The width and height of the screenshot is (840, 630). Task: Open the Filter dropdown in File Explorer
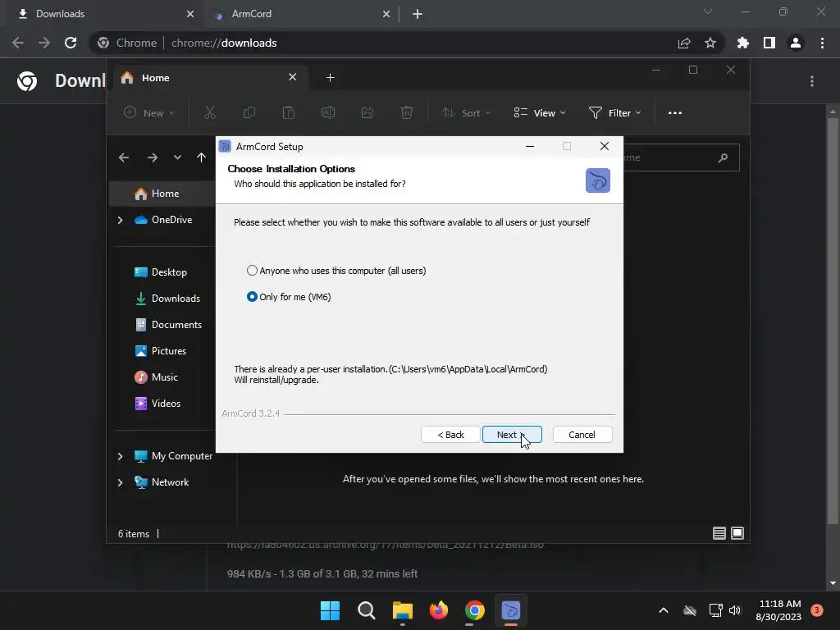[614, 112]
